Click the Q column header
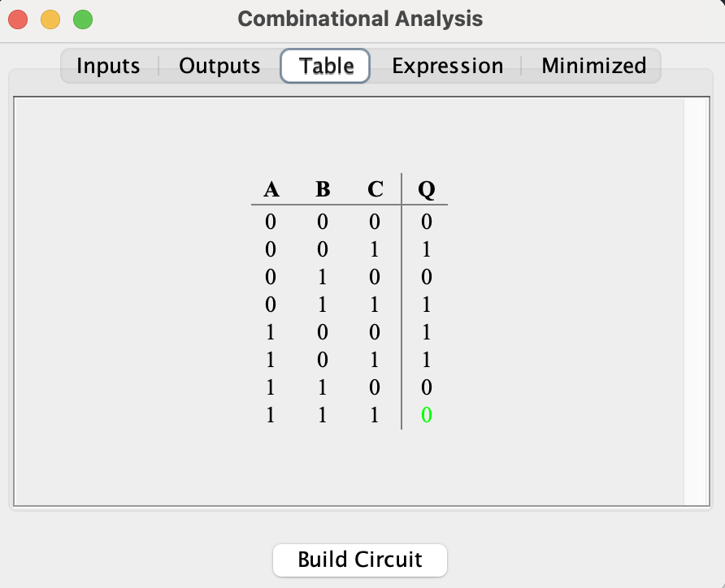This screenshot has height=588, width=725. [x=426, y=189]
